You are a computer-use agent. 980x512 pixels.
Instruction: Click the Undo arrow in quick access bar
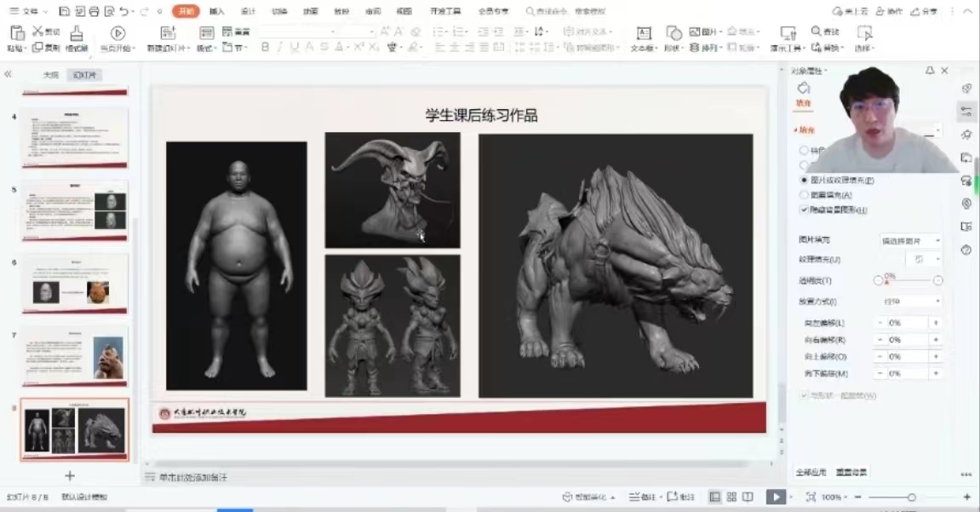point(124,11)
